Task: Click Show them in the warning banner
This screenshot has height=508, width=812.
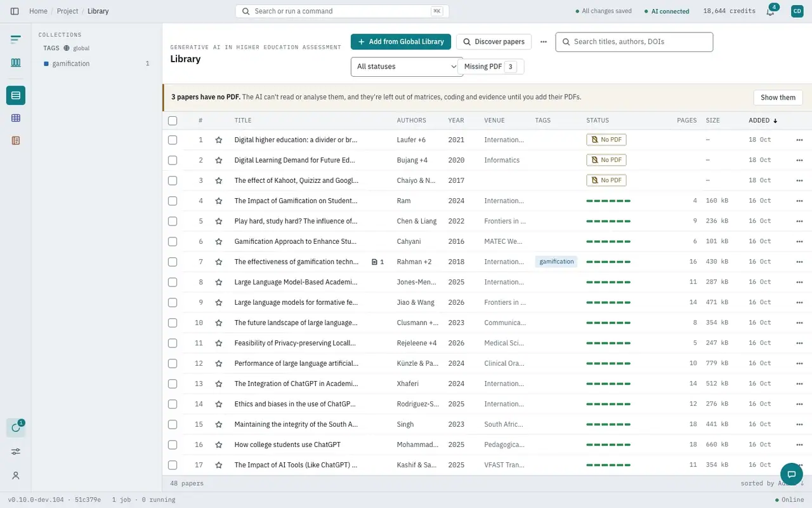Action: pos(778,98)
